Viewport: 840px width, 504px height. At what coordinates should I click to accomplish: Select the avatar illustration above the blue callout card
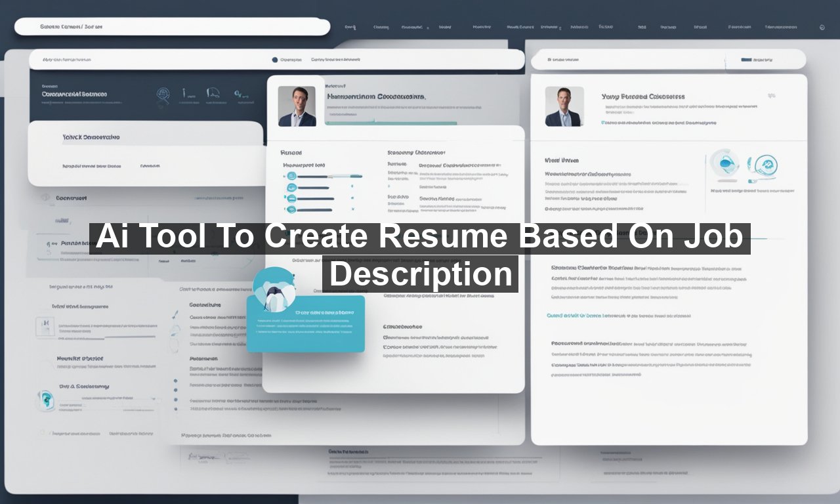coord(274,289)
